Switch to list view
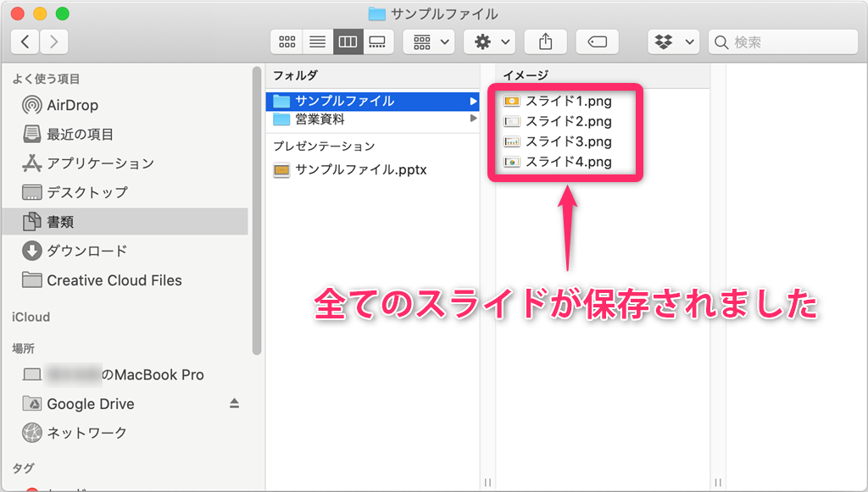This screenshot has height=492, width=868. (x=317, y=41)
